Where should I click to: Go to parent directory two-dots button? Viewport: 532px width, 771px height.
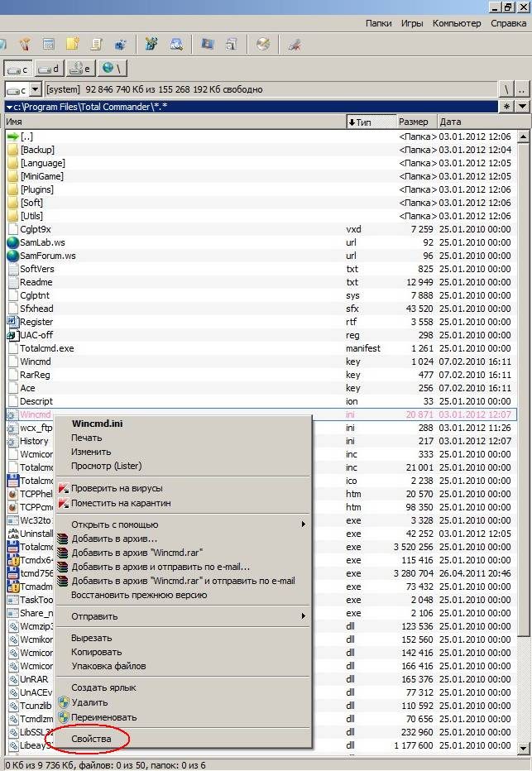pos(522,89)
